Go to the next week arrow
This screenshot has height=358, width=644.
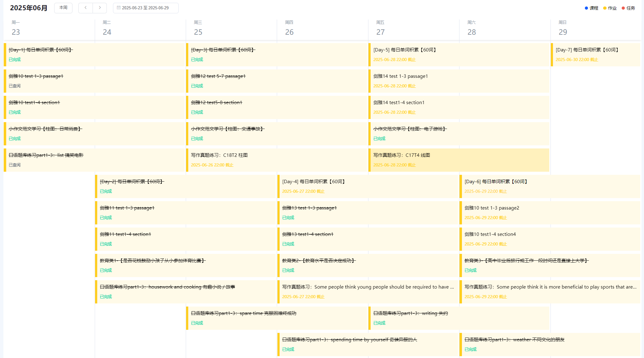tap(100, 8)
